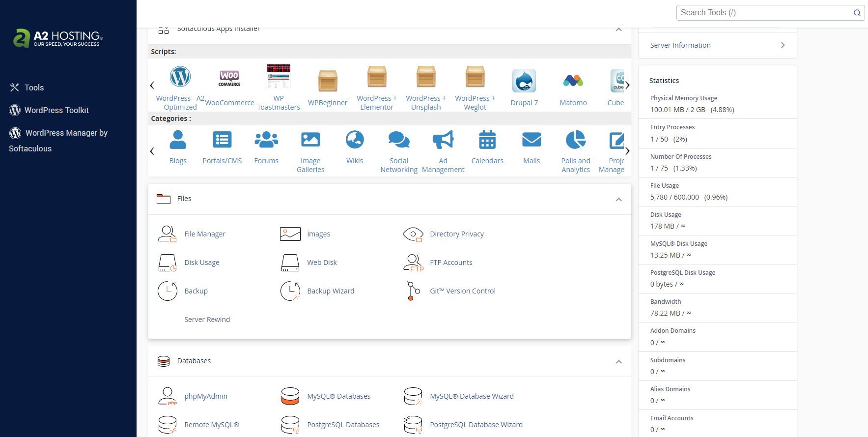Click the search magnifier icon
868x437 pixels.
[x=857, y=13]
